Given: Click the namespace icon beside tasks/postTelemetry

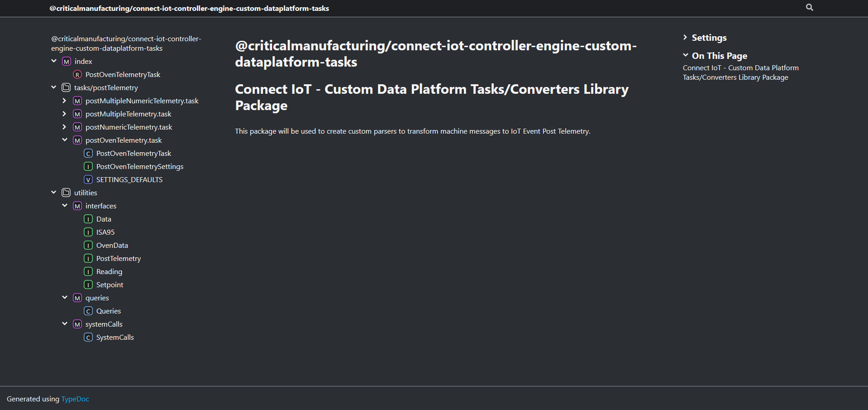Looking at the screenshot, I should coord(66,87).
